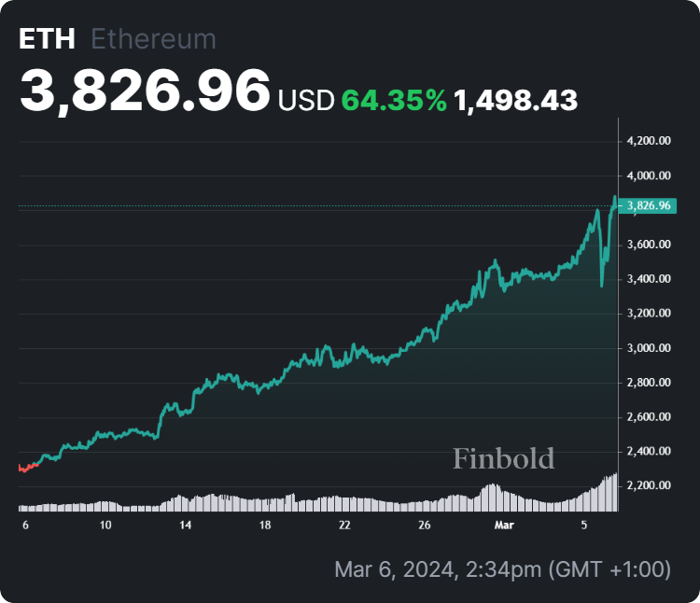Select the 4,200.00 price axis label
The height and width of the screenshot is (603, 700).
coord(649,141)
